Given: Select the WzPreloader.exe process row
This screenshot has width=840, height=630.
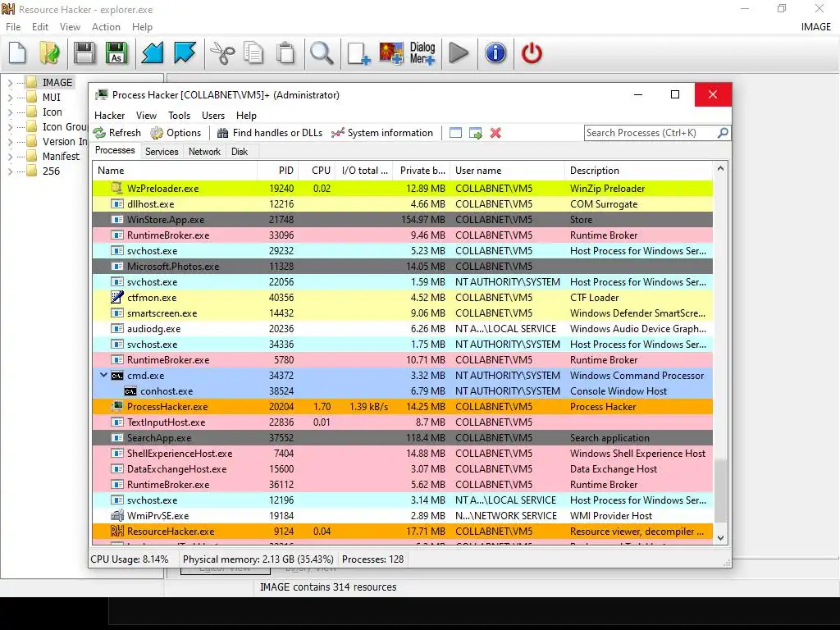Looking at the screenshot, I should pos(402,188).
